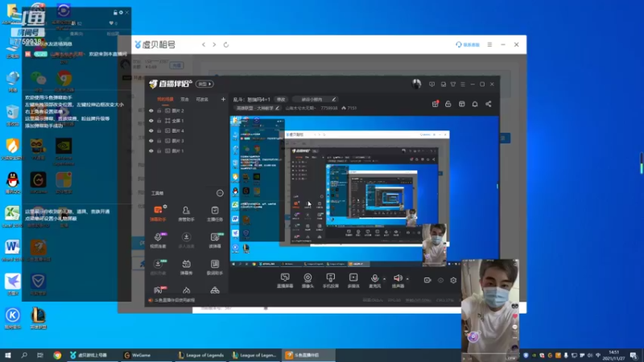Image resolution: width=644 pixels, height=362 pixels.
Task: Open the notifications bell icon
Action: click(475, 105)
